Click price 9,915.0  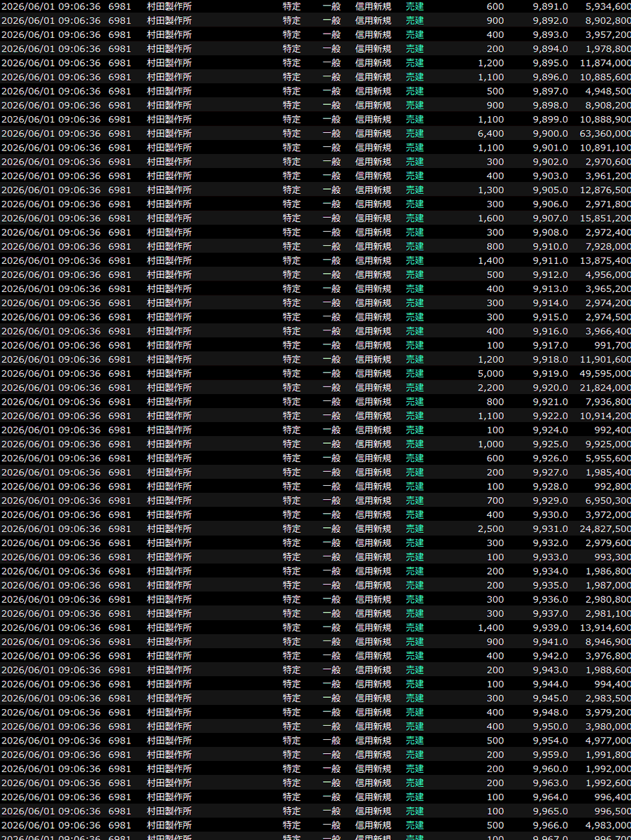550,317
